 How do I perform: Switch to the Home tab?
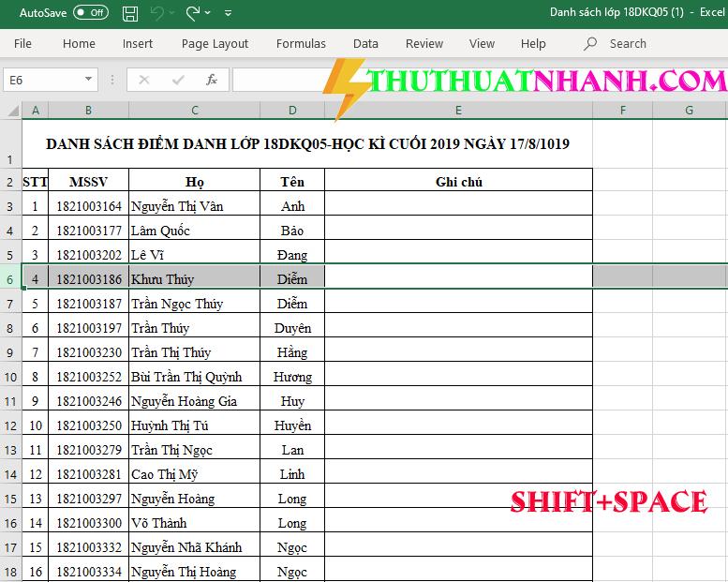coord(79,44)
